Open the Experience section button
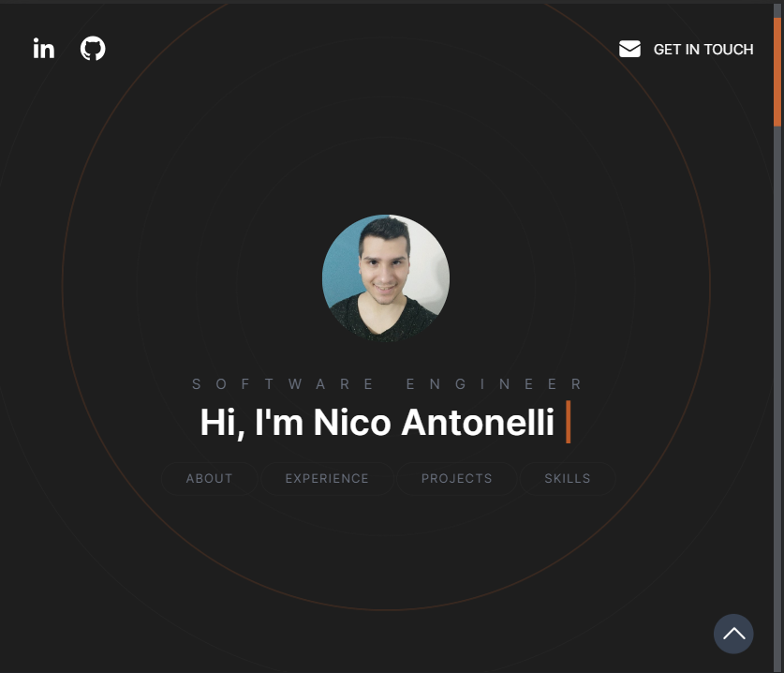 pos(327,479)
